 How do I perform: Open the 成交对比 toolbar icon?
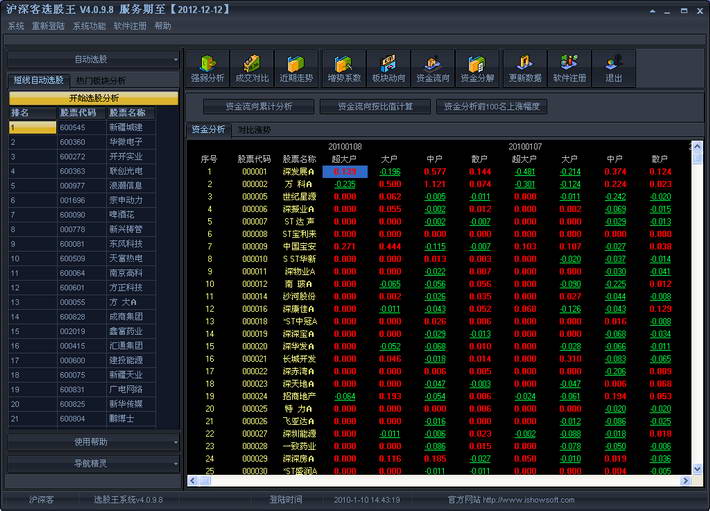(x=252, y=68)
